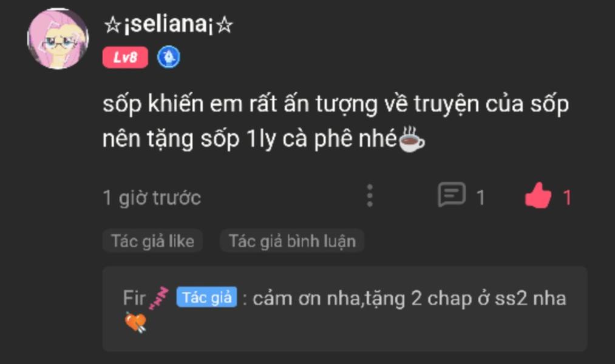
Task: Tap the comment text about sốp's story
Action: point(336,121)
